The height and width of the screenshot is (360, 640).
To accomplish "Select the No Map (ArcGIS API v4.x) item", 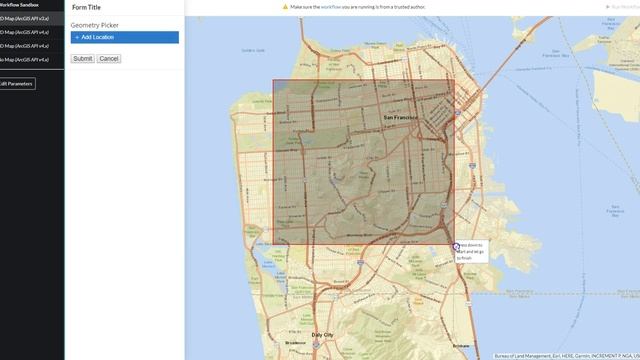I will (31, 60).
